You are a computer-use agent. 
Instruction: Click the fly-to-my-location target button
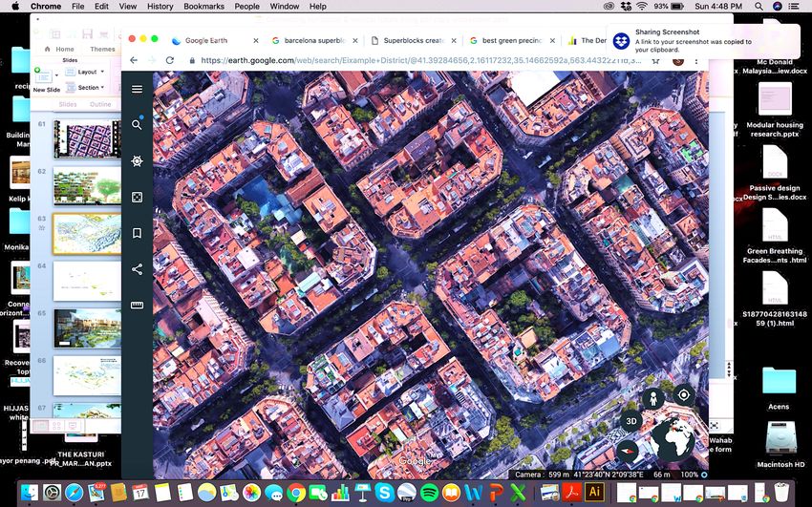coord(684,395)
